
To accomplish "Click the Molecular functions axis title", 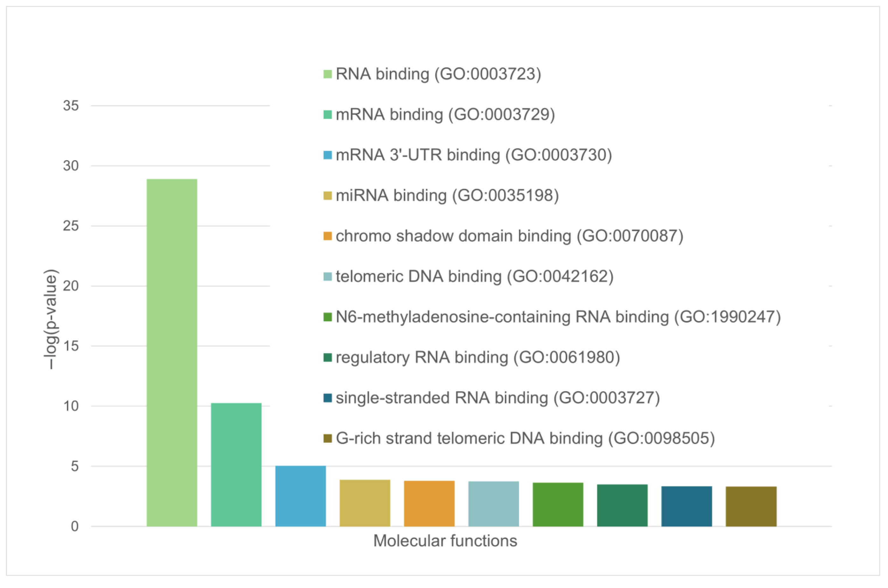I will point(445,541).
